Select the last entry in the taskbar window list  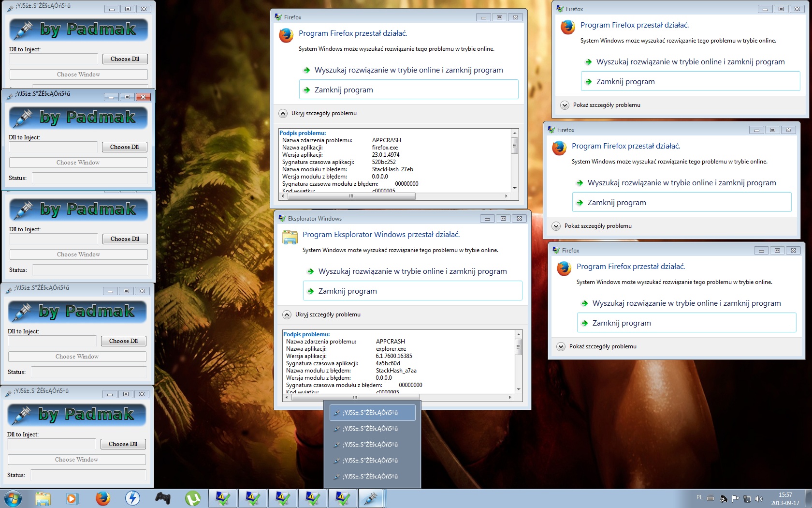point(372,477)
